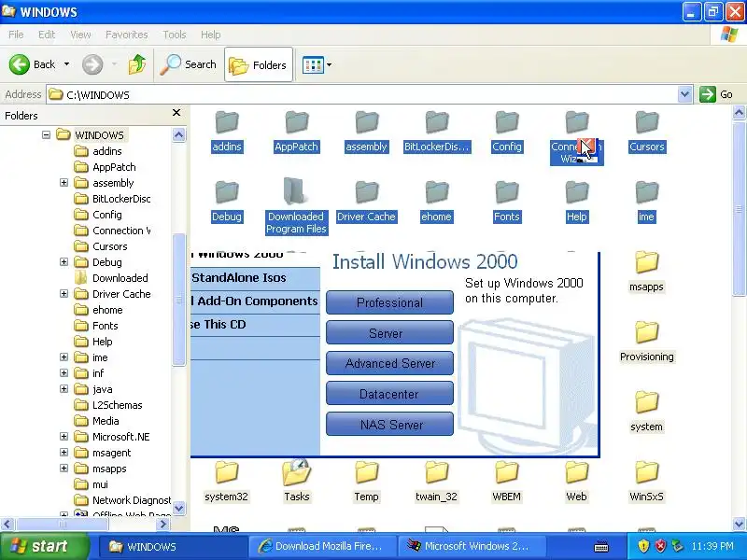The height and width of the screenshot is (560, 747).
Task: Open the Add-On Components tab
Action: pos(255,301)
